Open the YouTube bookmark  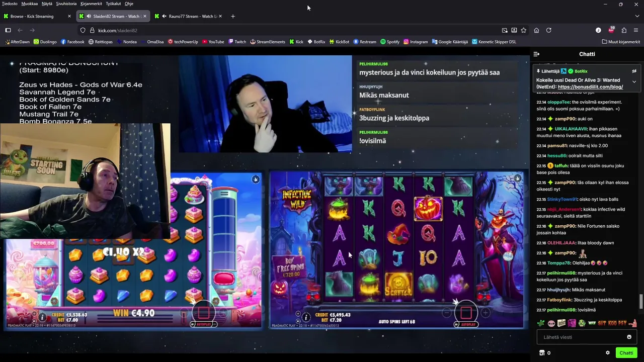213,42
